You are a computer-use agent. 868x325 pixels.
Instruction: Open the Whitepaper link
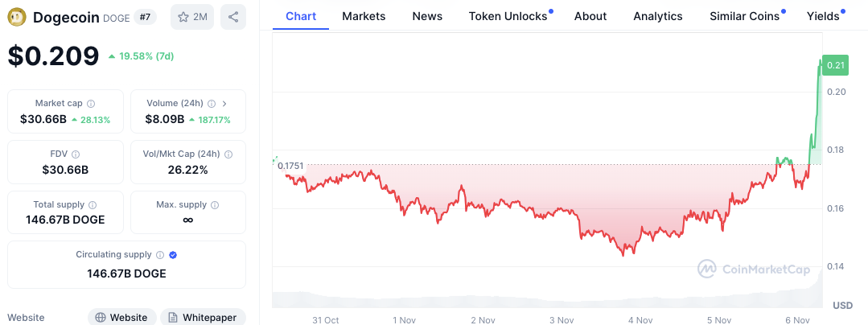tap(202, 318)
